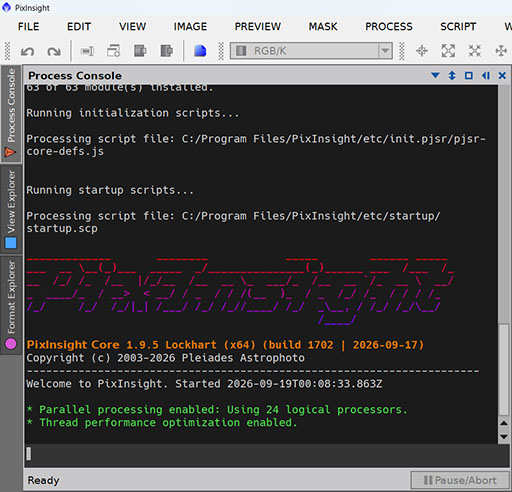Viewport: 512px width, 492px height.
Task: Click the Pause/Abort button
Action: pos(460,480)
